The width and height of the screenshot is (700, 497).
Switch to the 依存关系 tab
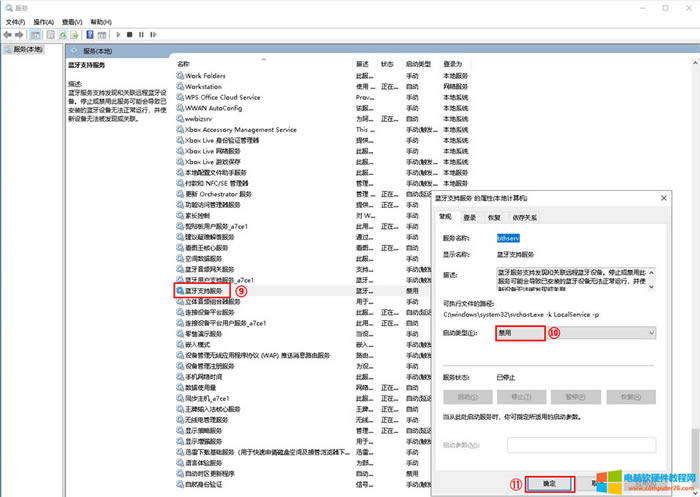(x=525, y=217)
